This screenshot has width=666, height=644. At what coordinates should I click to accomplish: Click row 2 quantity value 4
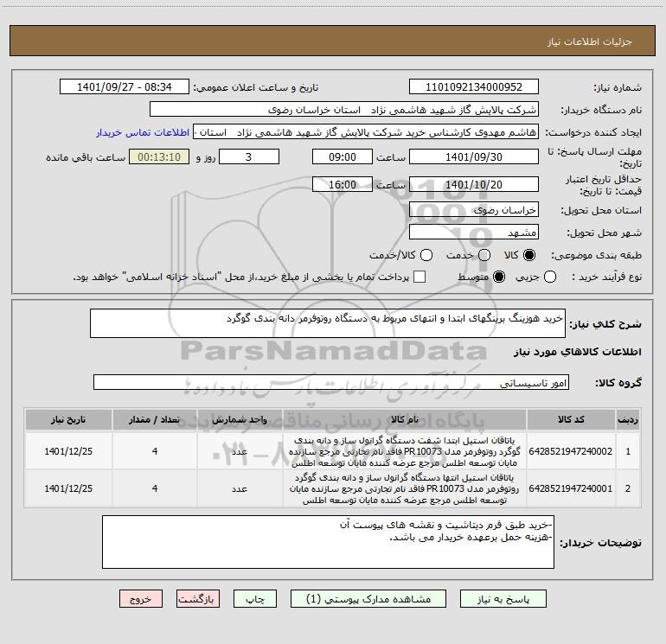(155, 488)
